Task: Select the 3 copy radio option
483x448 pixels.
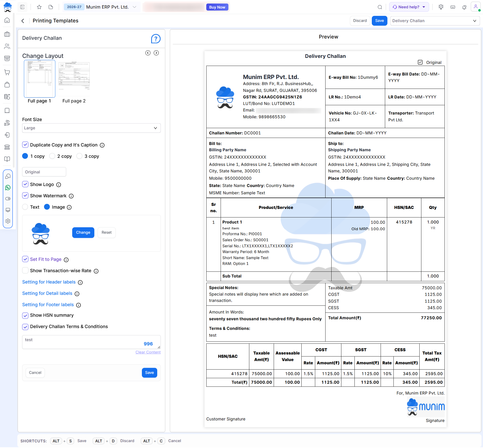Action: coord(79,156)
